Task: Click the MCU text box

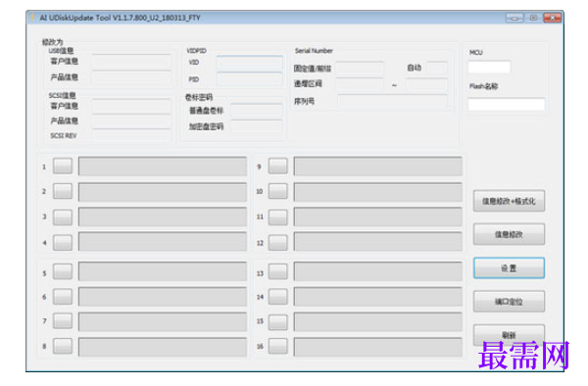Action: (x=489, y=68)
